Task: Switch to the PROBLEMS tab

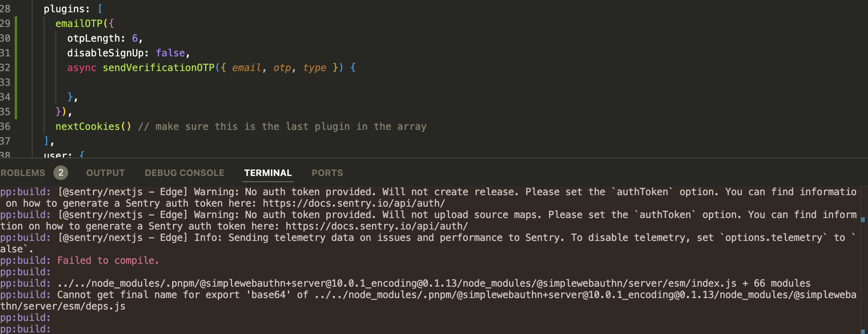Action: pyautogui.click(x=22, y=172)
